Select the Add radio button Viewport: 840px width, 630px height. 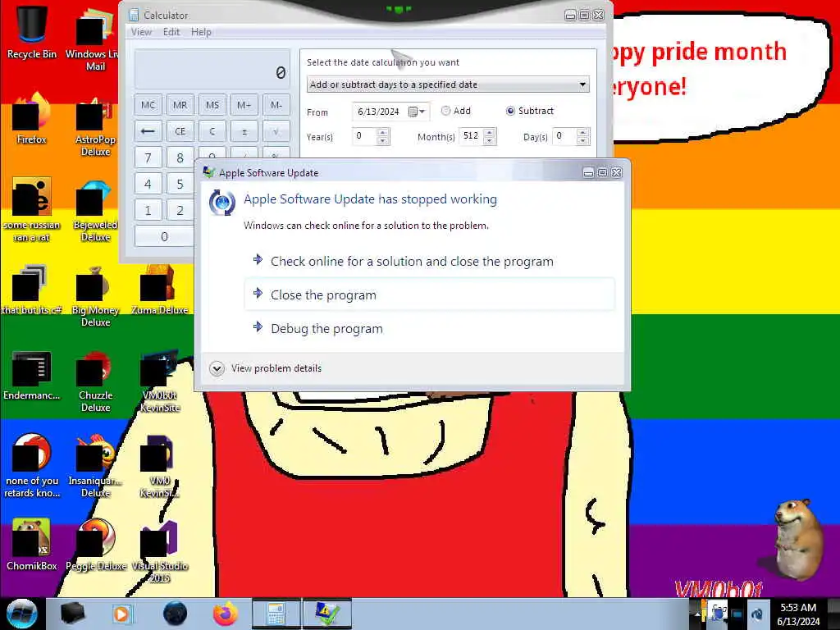445,111
